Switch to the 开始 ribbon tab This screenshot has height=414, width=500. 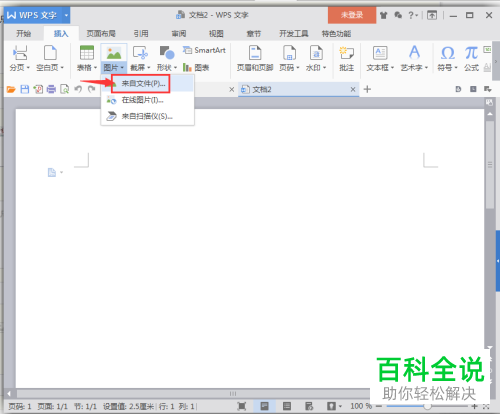(x=24, y=34)
